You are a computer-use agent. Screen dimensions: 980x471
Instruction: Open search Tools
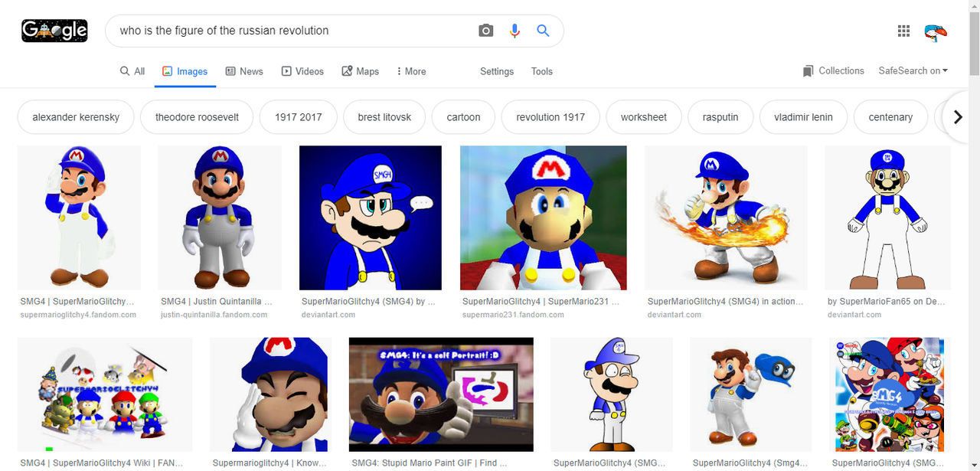coord(541,71)
